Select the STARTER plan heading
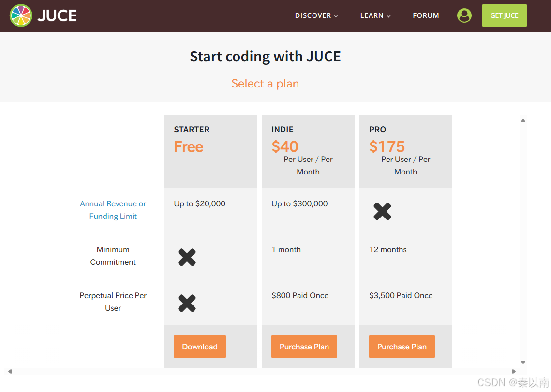 click(192, 130)
